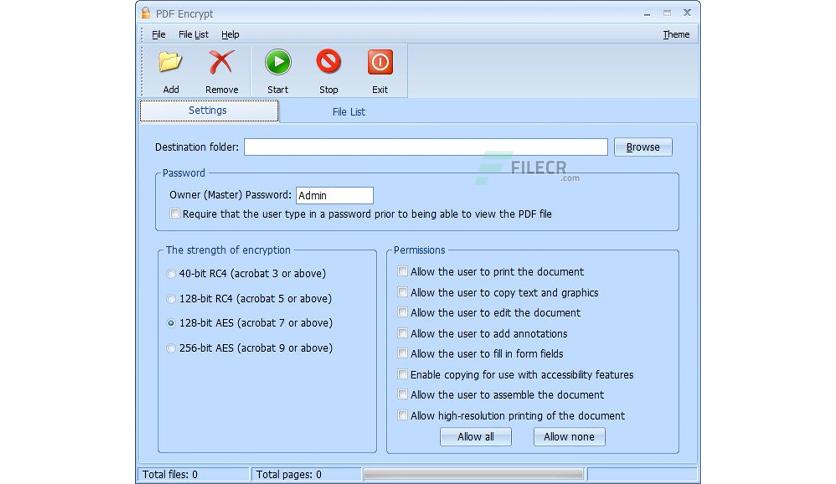The width and height of the screenshot is (836, 484).
Task: Check Allow high-resolution printing of the document
Action: [x=403, y=415]
